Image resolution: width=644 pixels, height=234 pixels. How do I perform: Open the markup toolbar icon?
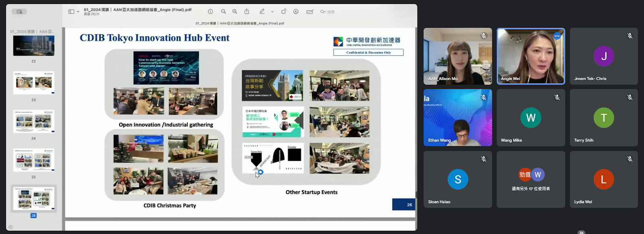pyautogui.click(x=296, y=12)
